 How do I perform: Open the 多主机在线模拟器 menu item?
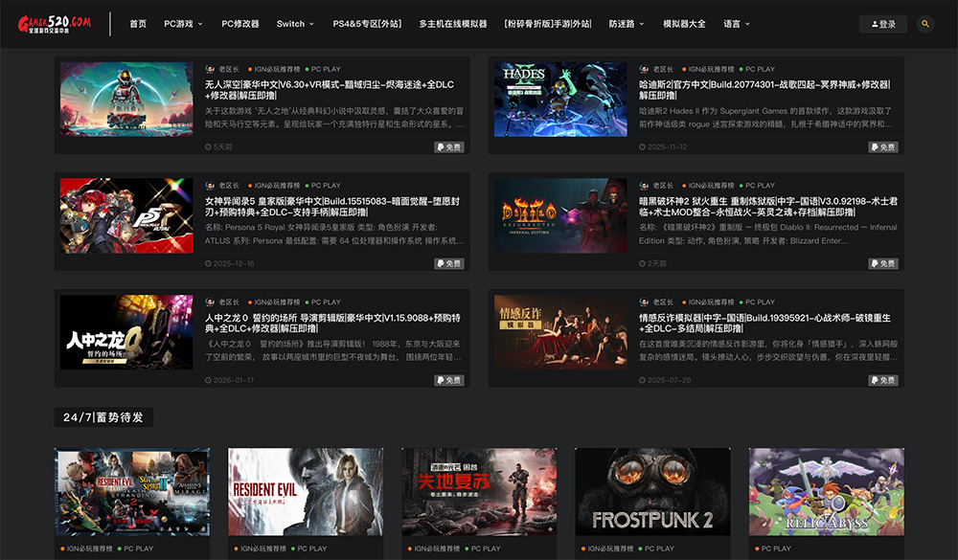point(456,23)
